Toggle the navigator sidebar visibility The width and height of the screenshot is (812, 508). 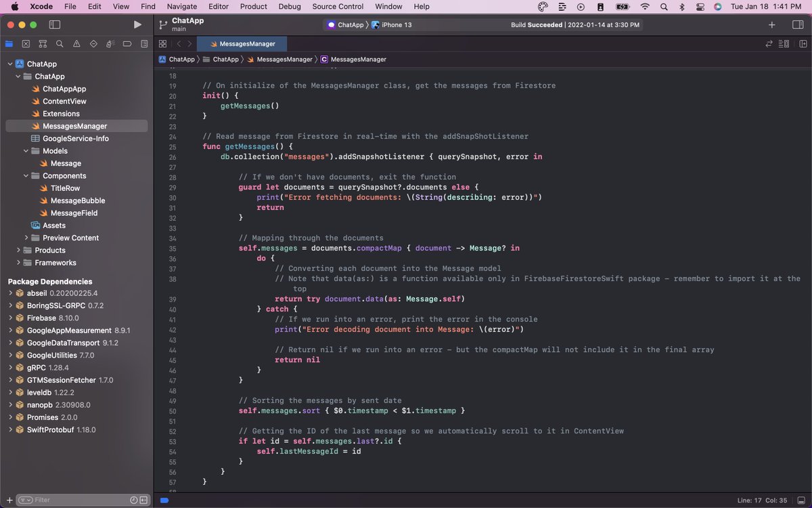55,24
